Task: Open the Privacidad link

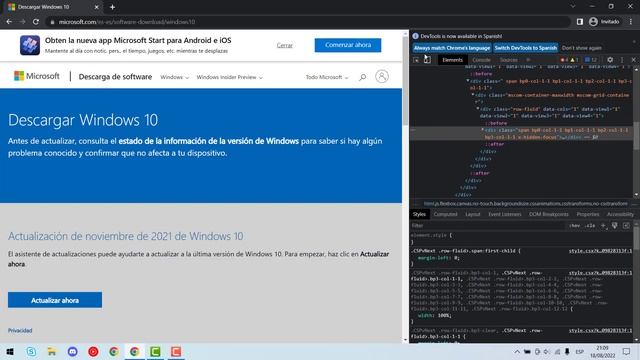Action: [x=20, y=331]
